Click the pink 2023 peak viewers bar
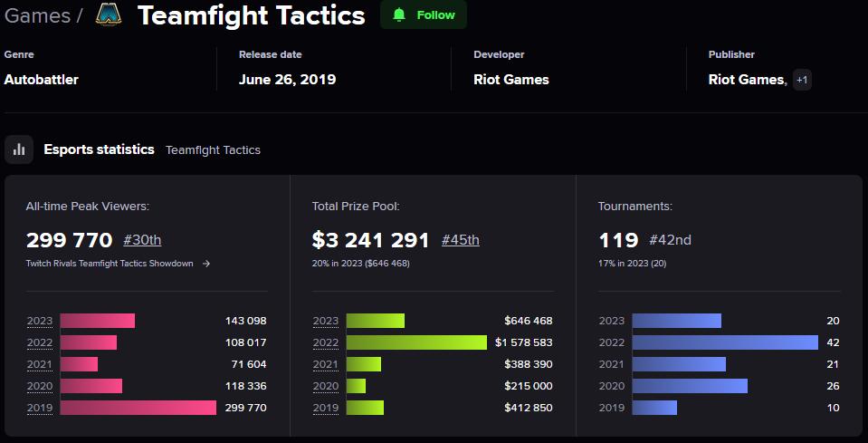Image resolution: width=868 pixels, height=443 pixels. tap(98, 321)
